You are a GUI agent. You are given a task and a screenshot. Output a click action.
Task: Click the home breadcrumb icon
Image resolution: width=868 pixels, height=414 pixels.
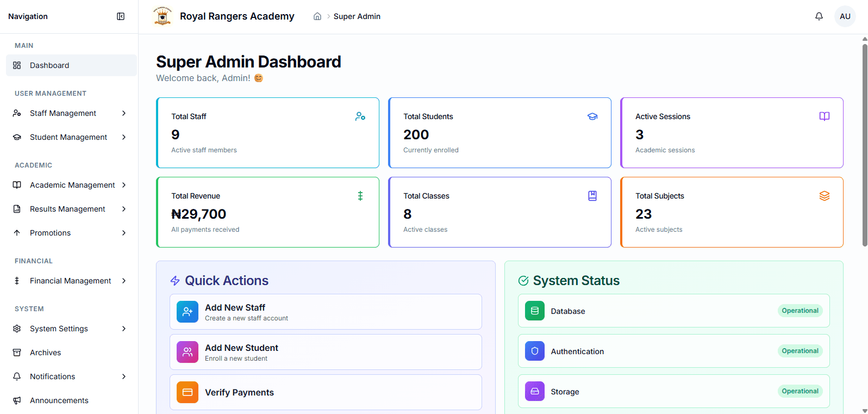317,16
